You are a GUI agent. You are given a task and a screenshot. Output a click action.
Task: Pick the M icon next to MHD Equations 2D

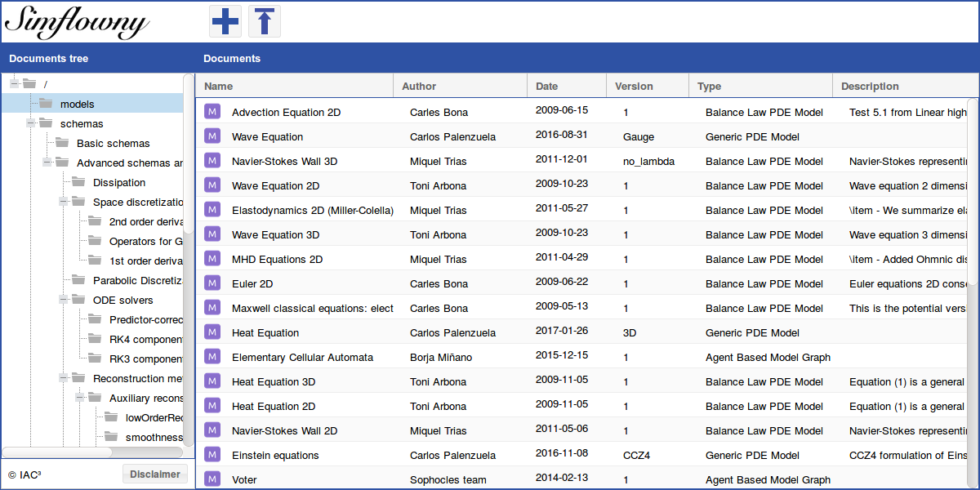(212, 259)
